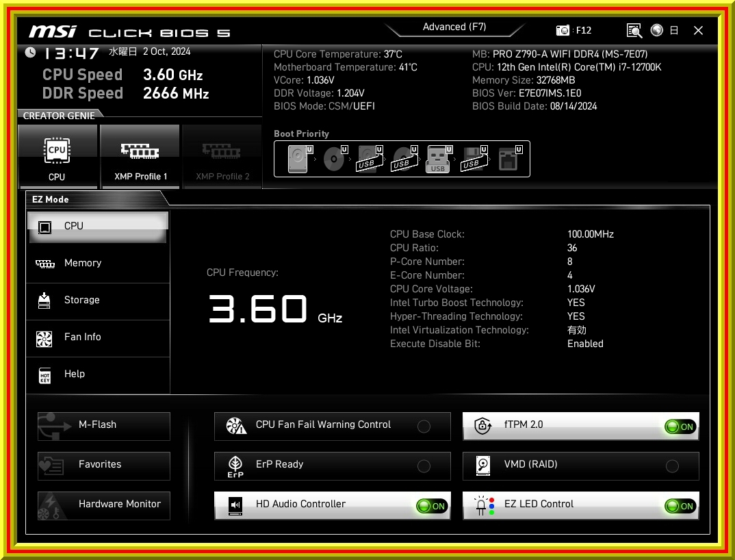735x560 pixels.
Task: Open the Storage section
Action: [97, 301]
